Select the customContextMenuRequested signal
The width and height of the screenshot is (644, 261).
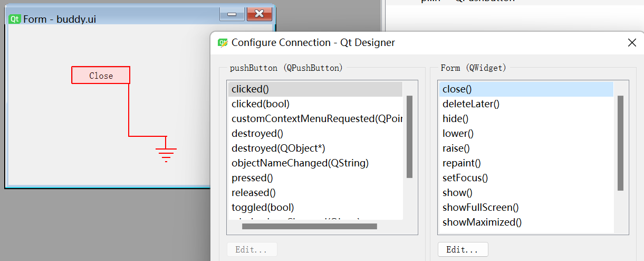[x=315, y=119]
